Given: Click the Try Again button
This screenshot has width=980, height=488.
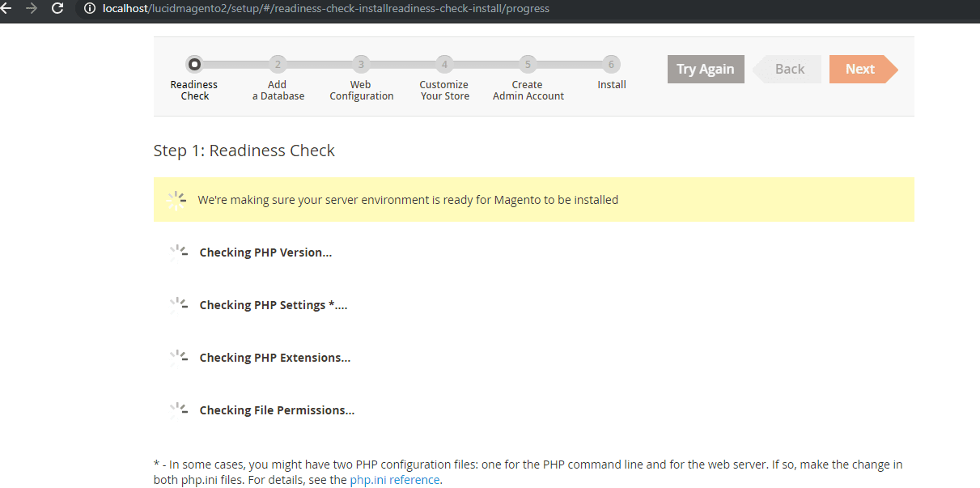Looking at the screenshot, I should 706,69.
